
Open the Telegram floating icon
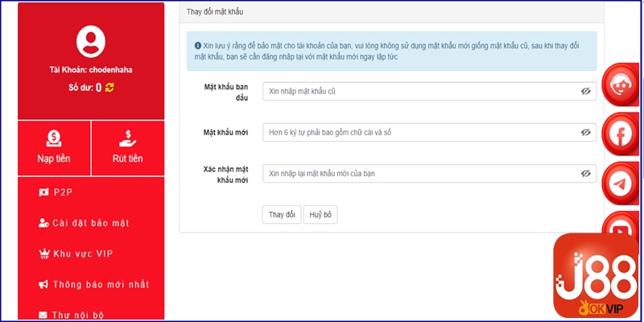click(621, 184)
